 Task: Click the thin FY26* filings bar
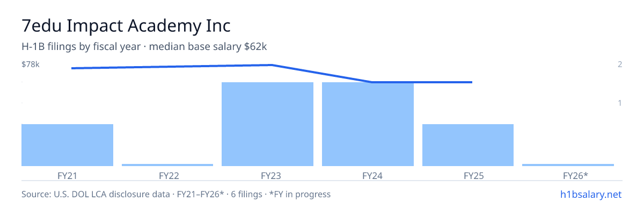click(568, 164)
